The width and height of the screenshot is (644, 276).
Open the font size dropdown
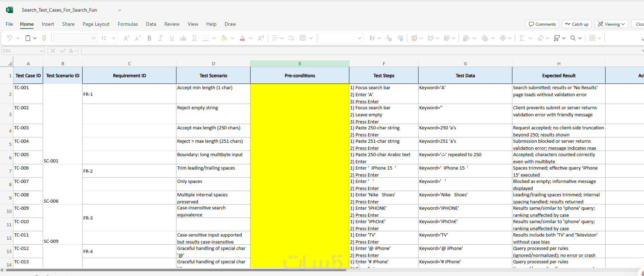click(114, 38)
